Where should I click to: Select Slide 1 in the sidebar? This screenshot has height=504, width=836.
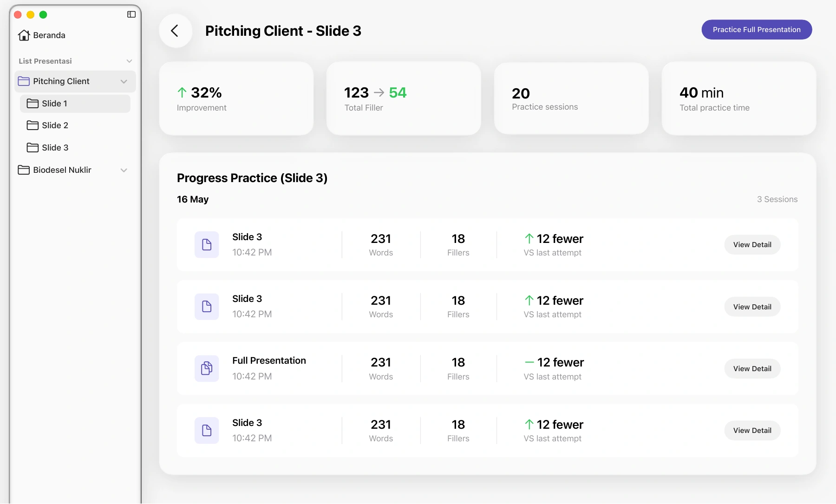(75, 104)
